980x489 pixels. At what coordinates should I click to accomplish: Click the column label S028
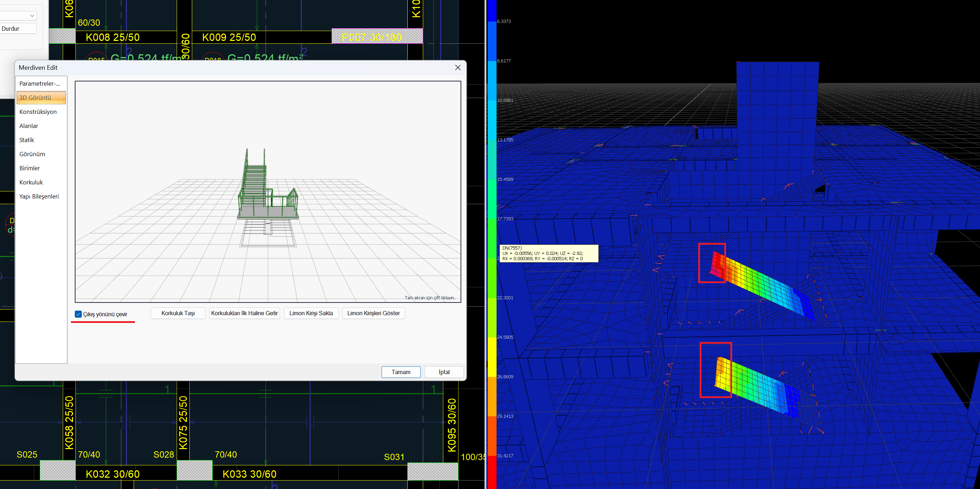(164, 454)
